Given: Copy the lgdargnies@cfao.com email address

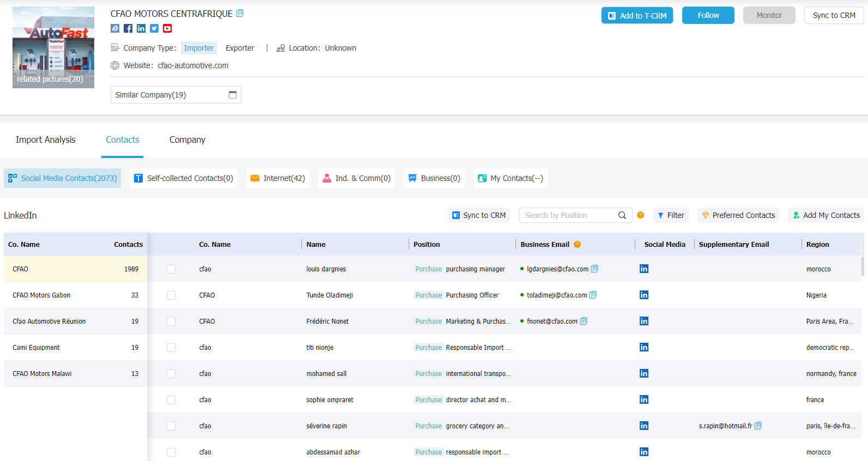Looking at the screenshot, I should [594, 269].
